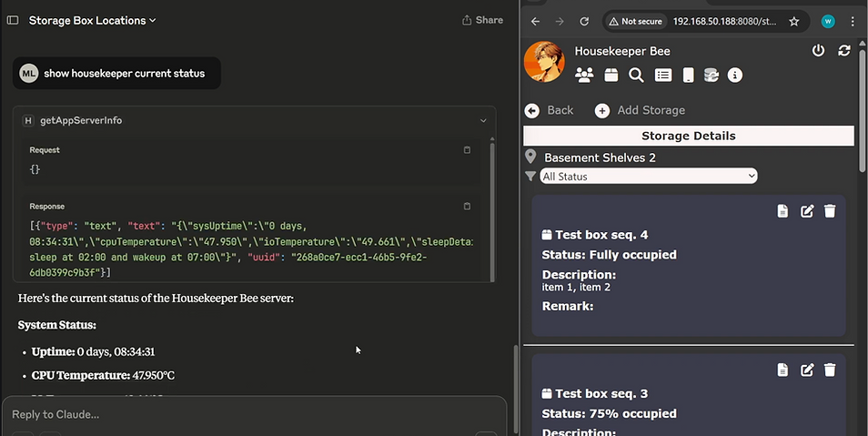Collapse the getAppServerInfo tool result

tap(483, 120)
